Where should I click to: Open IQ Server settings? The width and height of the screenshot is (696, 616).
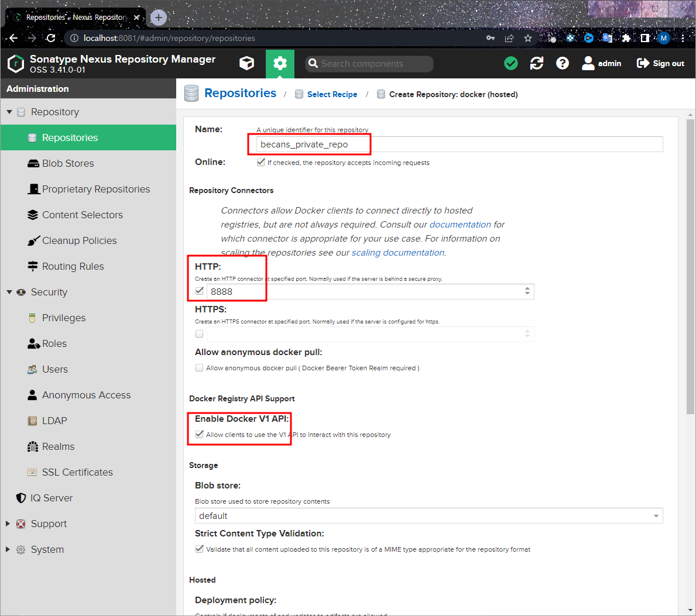tap(88, 498)
